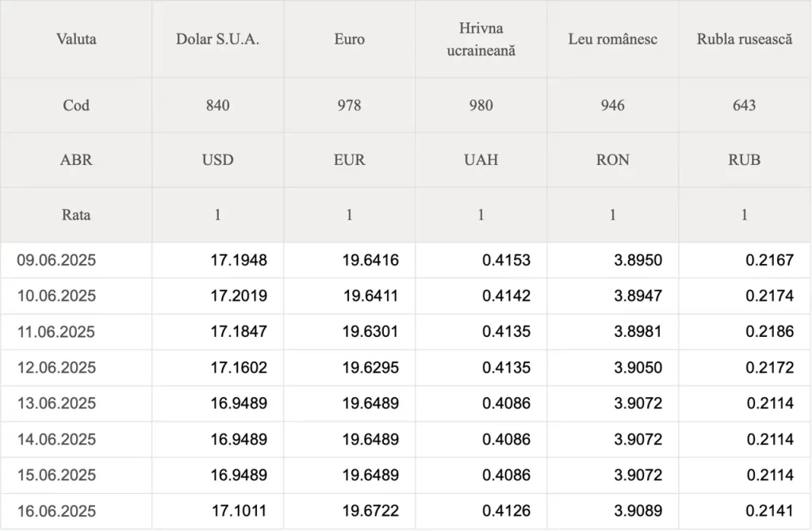Click the Leu românesc header cell

(x=613, y=40)
